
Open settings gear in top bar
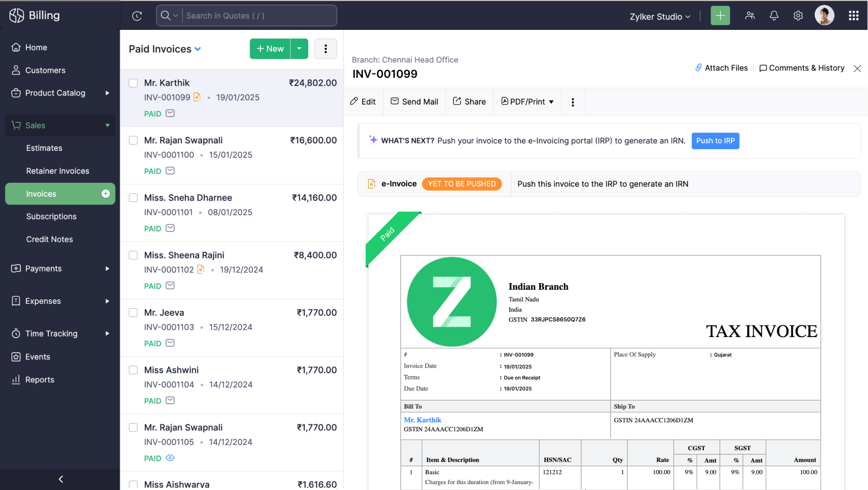[798, 16]
